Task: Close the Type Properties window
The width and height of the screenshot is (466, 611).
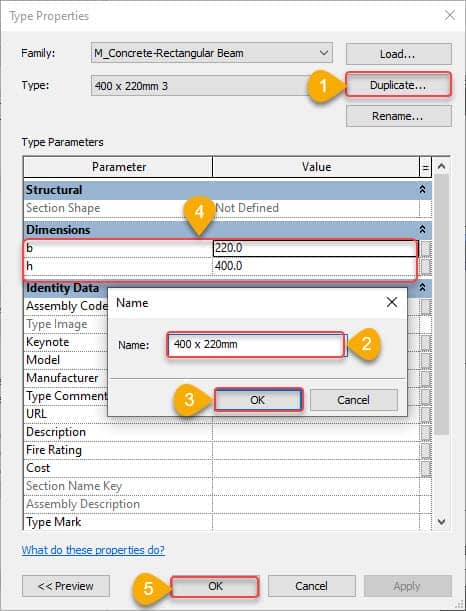Action: [450, 16]
